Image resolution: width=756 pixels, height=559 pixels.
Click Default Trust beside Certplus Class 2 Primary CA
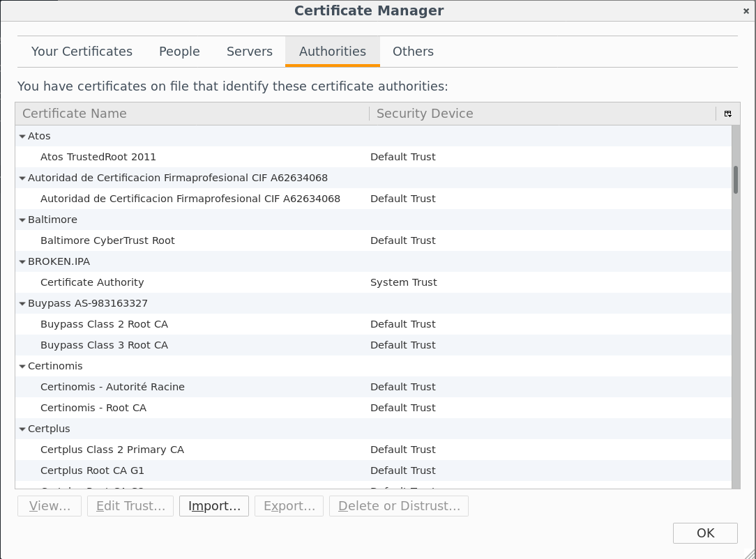(402, 450)
